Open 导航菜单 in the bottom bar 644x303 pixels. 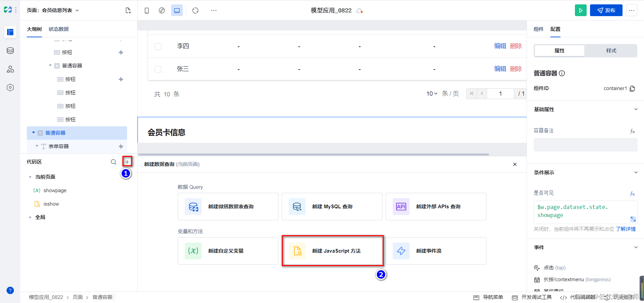(x=488, y=297)
